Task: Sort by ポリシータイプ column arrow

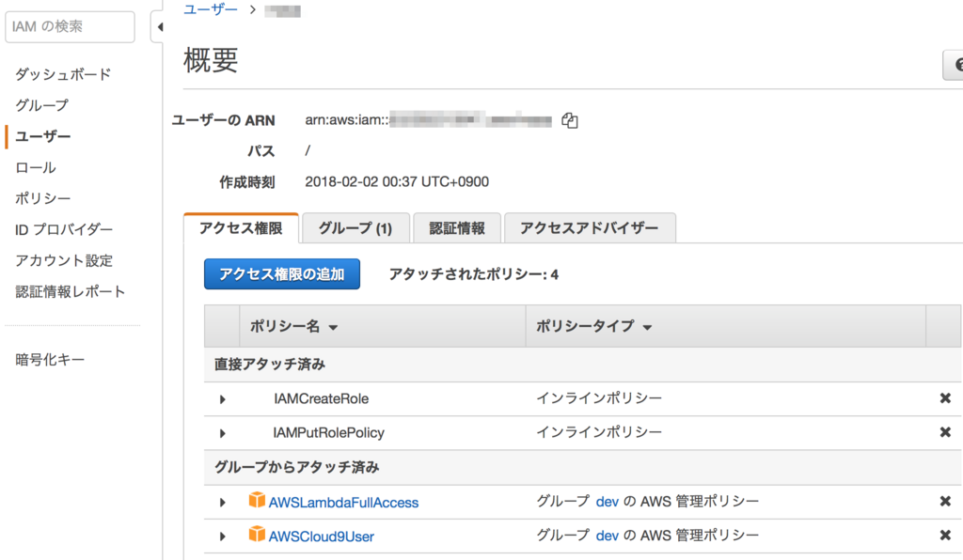Action: 647,328
